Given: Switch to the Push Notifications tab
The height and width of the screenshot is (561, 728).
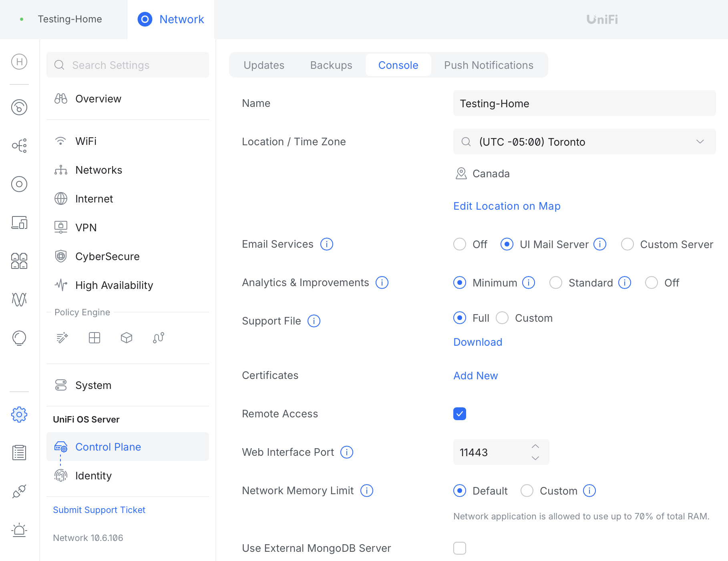Looking at the screenshot, I should 489,65.
